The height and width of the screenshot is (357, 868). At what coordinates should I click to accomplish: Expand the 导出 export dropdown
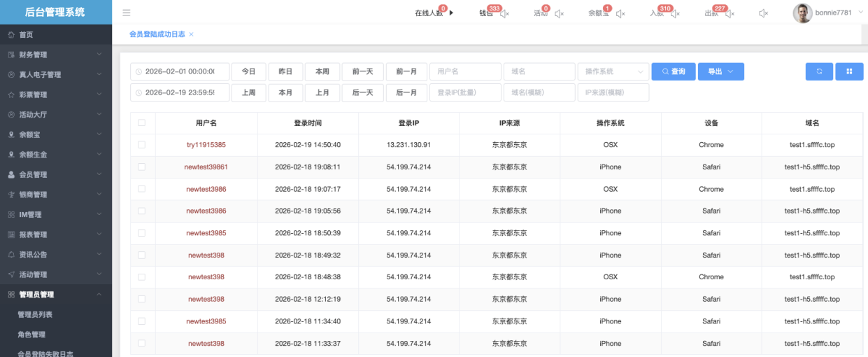click(x=720, y=71)
